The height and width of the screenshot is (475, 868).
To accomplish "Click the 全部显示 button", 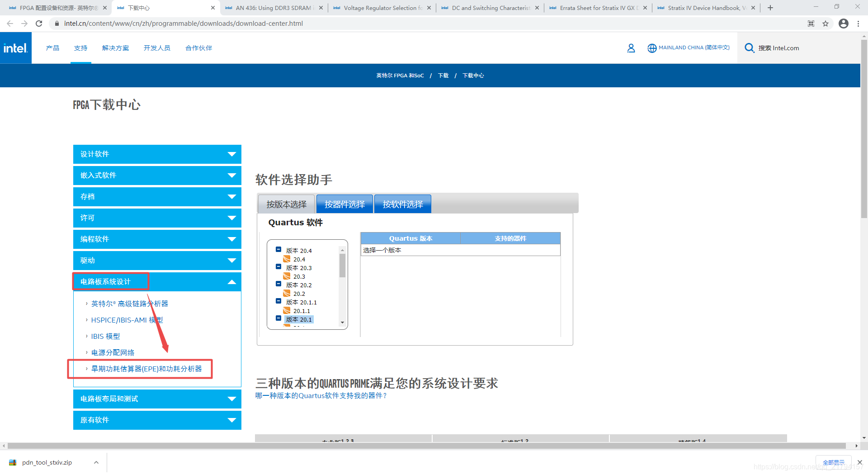I will [x=833, y=462].
